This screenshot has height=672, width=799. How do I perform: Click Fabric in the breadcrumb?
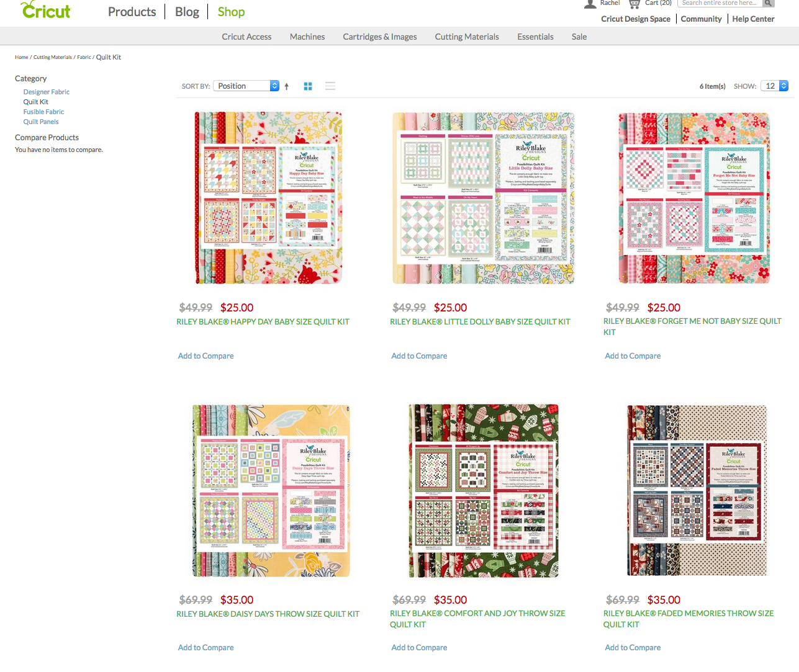pos(84,57)
